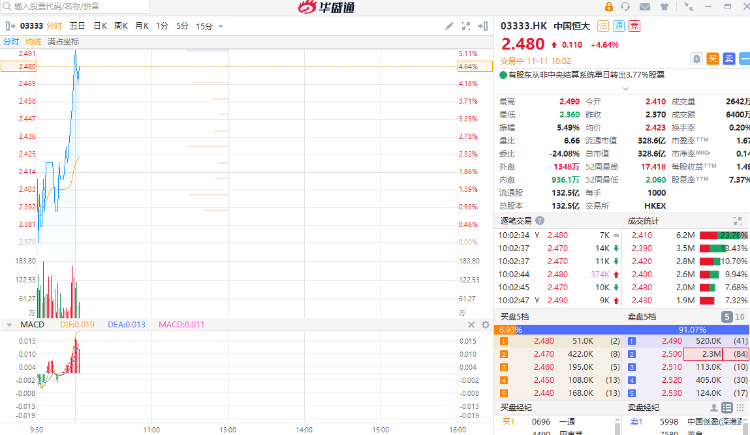Switch chart to 五日 tab
Image resolution: width=750 pixels, height=435 pixels.
(77, 26)
